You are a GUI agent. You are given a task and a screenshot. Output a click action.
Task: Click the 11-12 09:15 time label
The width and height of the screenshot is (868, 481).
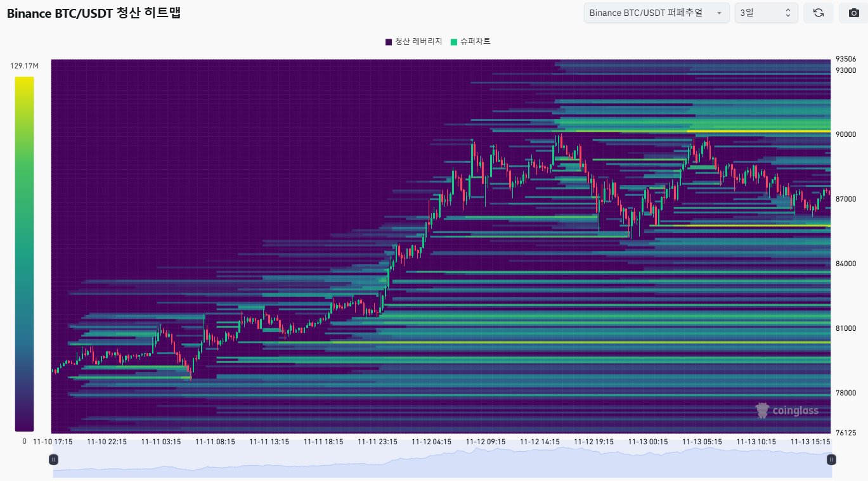[486, 442]
